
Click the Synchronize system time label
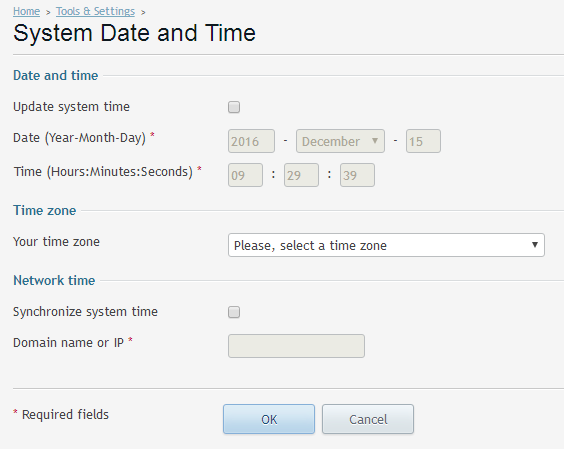click(85, 312)
